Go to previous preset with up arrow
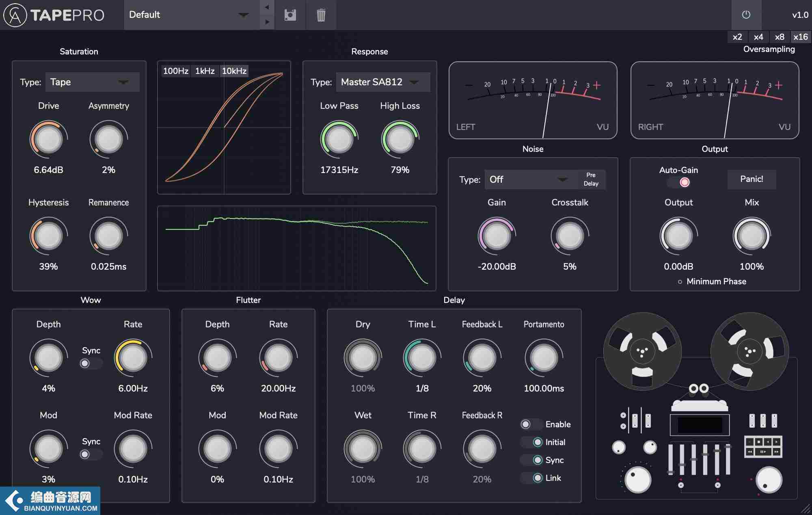 tap(267, 7)
